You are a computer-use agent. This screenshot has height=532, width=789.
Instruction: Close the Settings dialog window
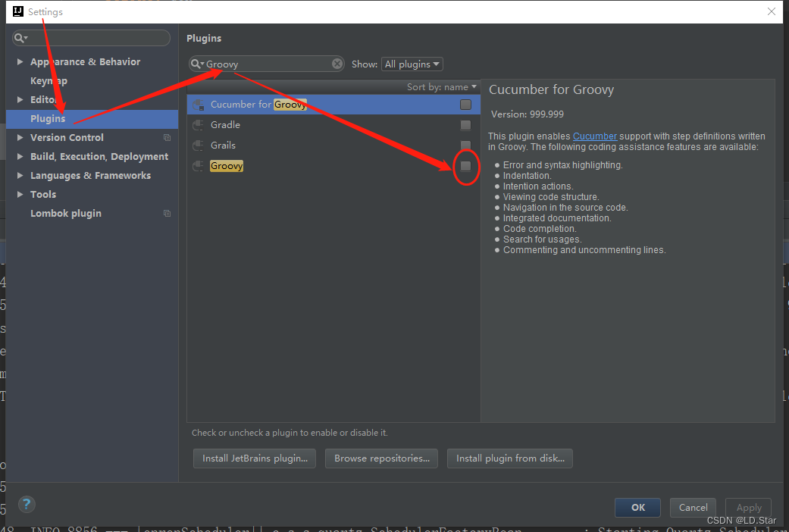(x=772, y=11)
